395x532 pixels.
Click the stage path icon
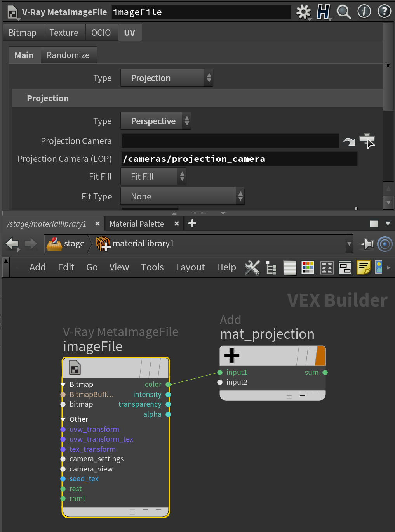click(x=54, y=244)
